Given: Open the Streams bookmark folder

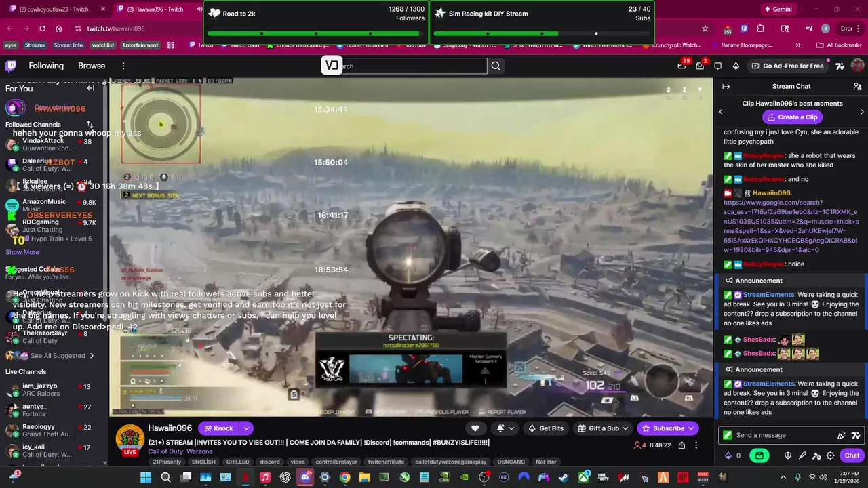Looking at the screenshot, I should point(35,45).
